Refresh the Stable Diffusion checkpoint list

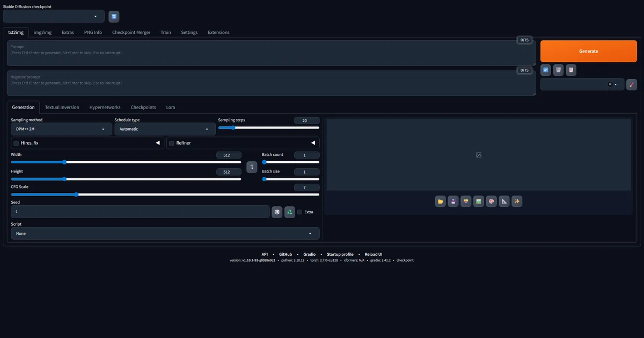(x=114, y=17)
